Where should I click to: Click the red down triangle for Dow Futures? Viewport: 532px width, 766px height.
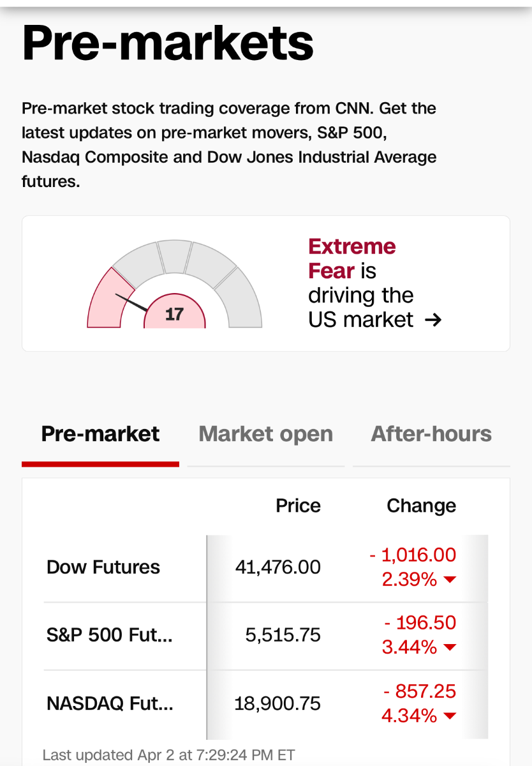tap(450, 580)
